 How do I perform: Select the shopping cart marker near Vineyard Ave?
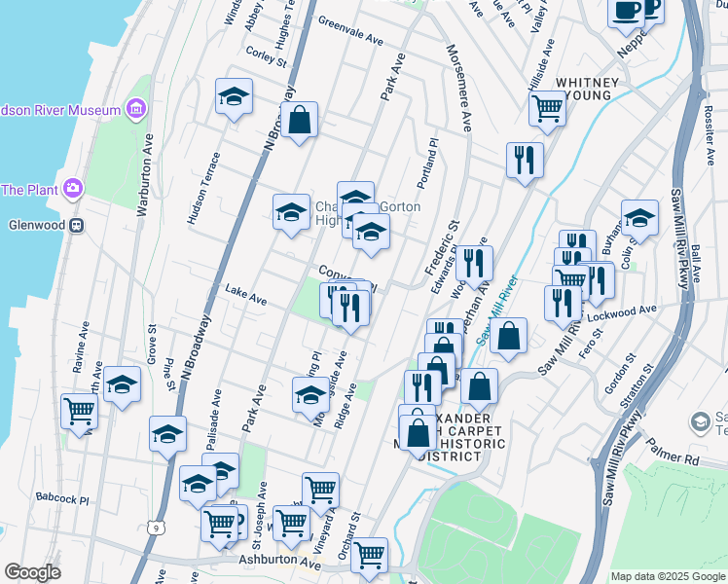click(320, 491)
